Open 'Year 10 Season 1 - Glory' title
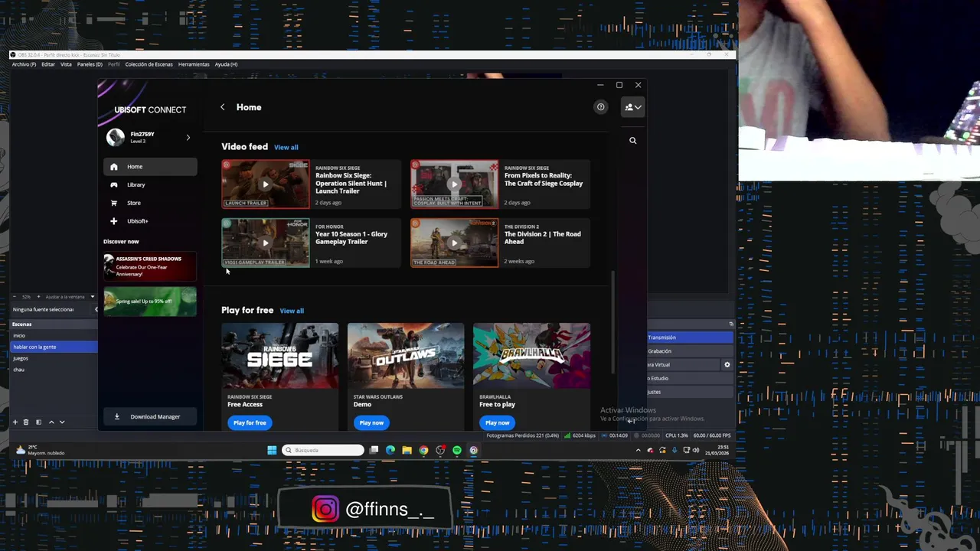The width and height of the screenshot is (980, 551). (351, 238)
